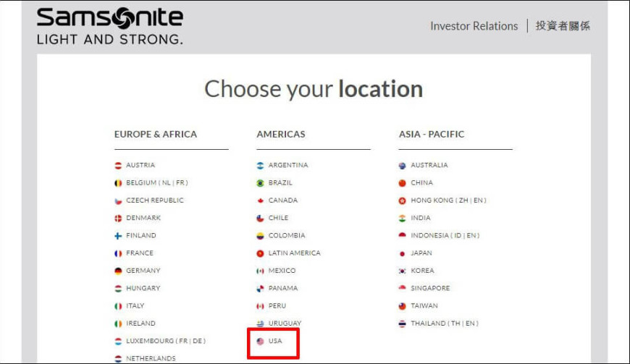Choose GERMANY location

pos(143,271)
